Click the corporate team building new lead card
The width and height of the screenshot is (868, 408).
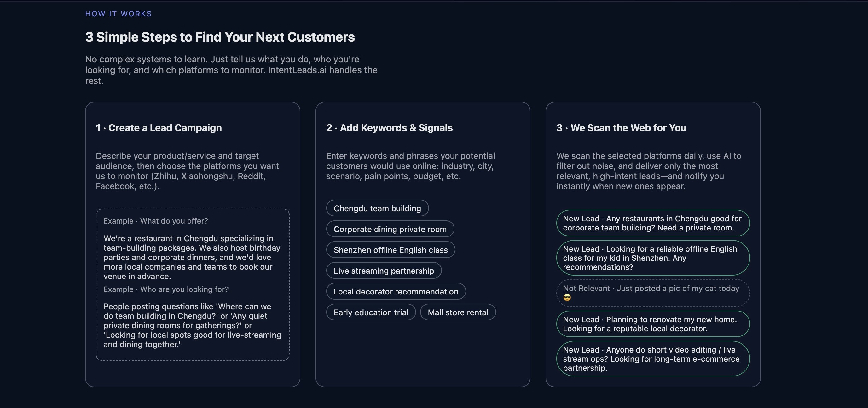(653, 223)
